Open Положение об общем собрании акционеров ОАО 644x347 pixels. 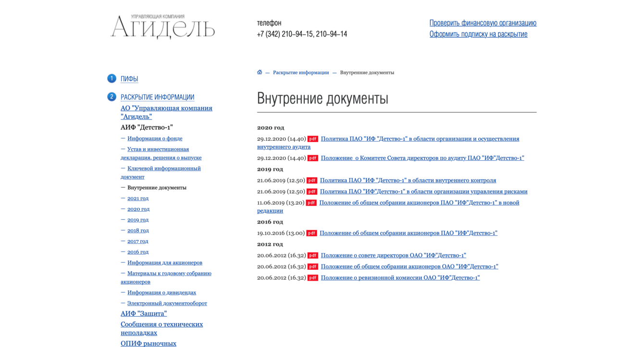(409, 266)
